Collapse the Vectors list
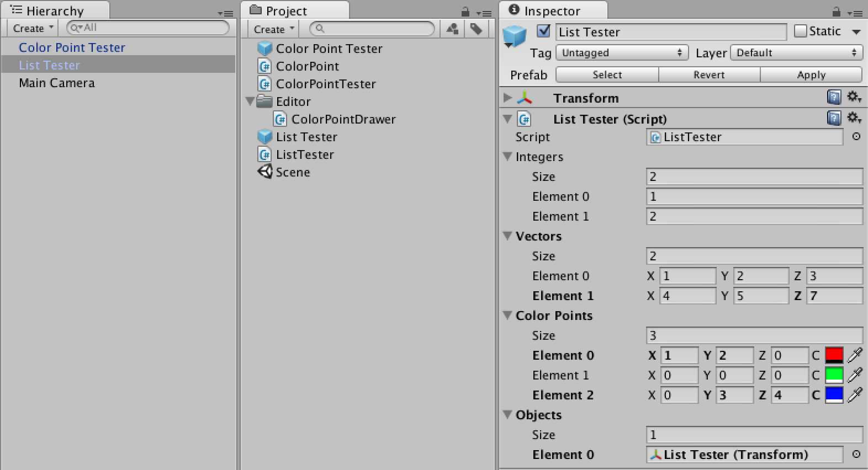 (508, 236)
